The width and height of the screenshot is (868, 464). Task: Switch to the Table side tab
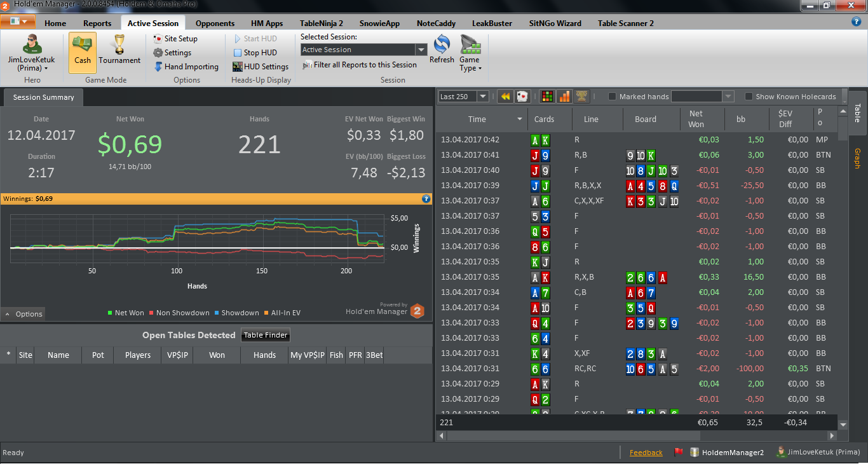pos(857,113)
